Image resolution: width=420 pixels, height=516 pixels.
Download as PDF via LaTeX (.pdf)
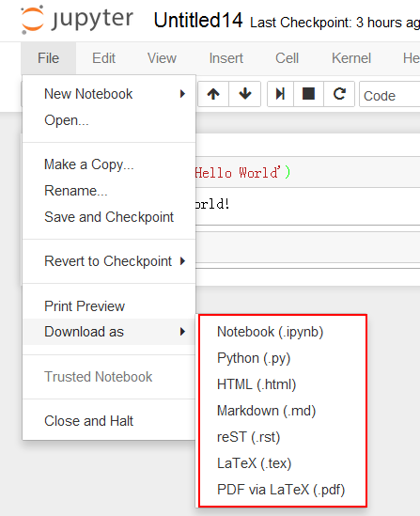click(x=283, y=490)
